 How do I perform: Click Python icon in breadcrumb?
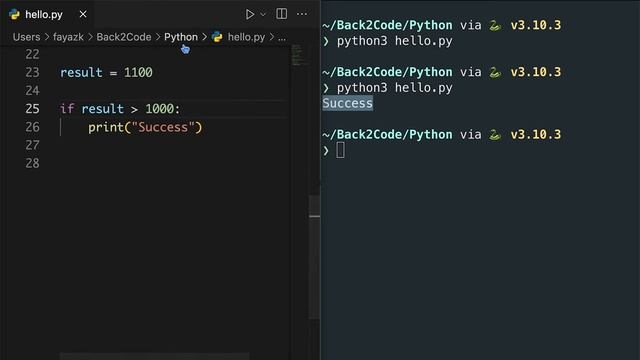pyautogui.click(x=217, y=37)
